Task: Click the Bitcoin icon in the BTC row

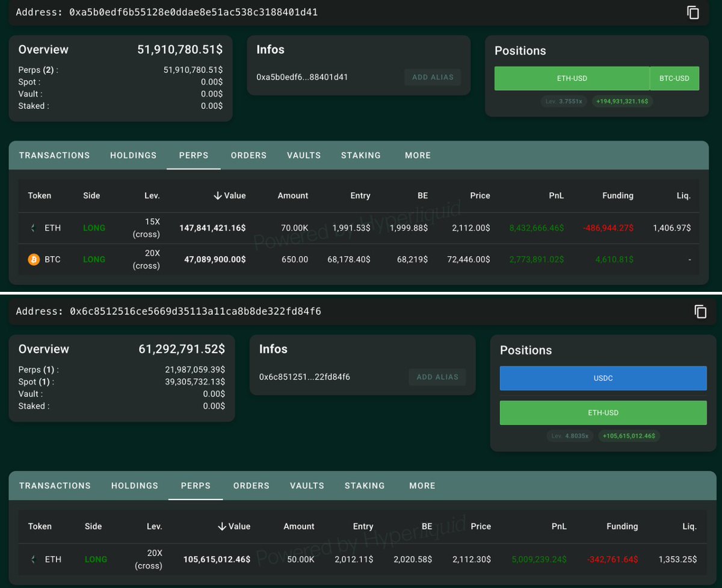Action: 34,259
